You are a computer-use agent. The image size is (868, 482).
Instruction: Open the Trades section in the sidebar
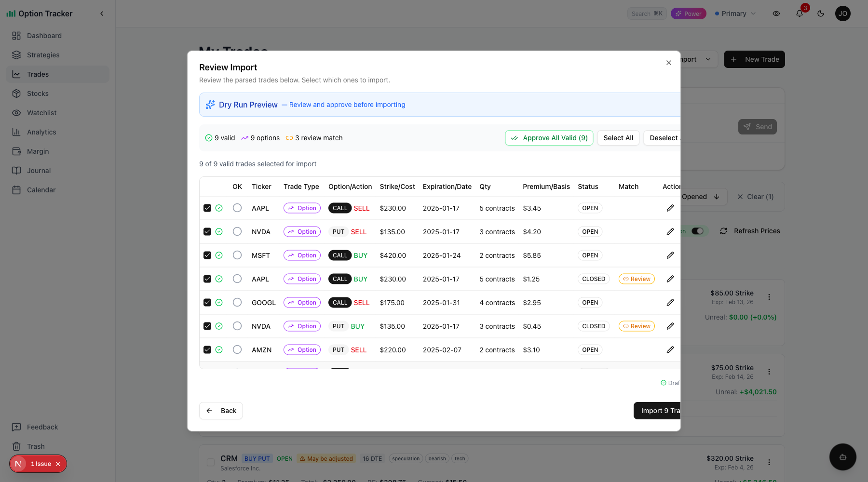click(x=38, y=74)
